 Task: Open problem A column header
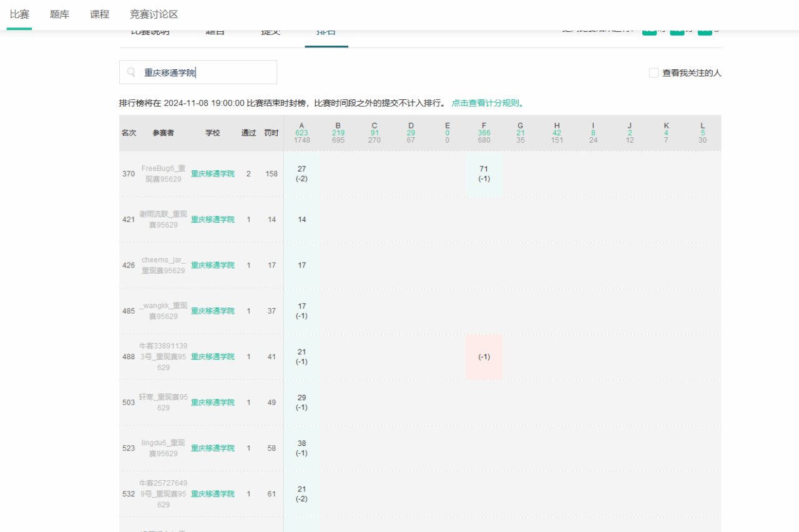(x=301, y=125)
